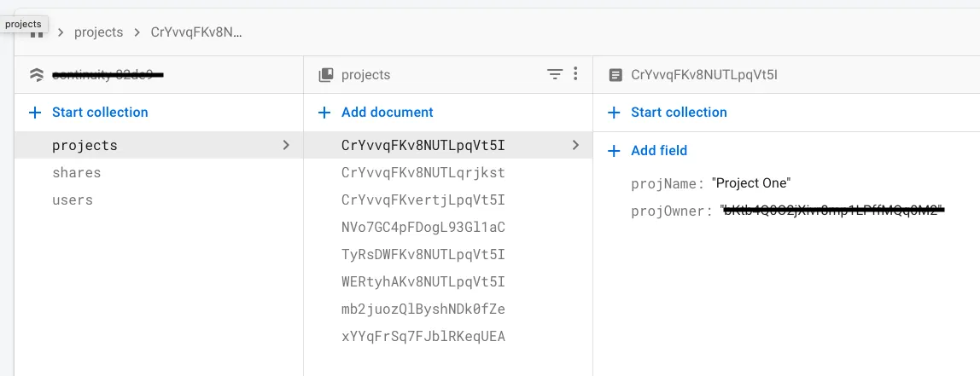Click the home grid icon in breadcrumb
This screenshot has height=376, width=980.
36,33
